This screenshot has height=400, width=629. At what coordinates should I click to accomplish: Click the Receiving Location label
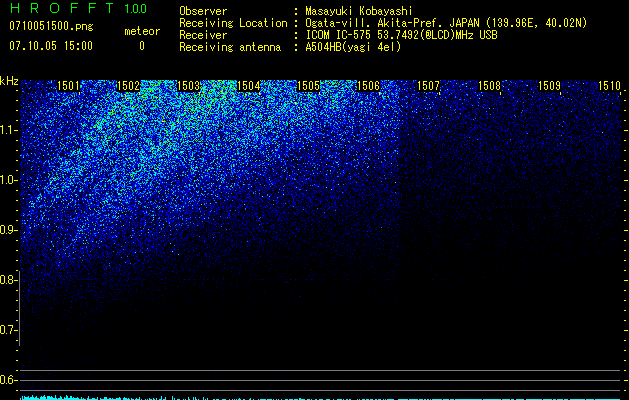pos(233,23)
